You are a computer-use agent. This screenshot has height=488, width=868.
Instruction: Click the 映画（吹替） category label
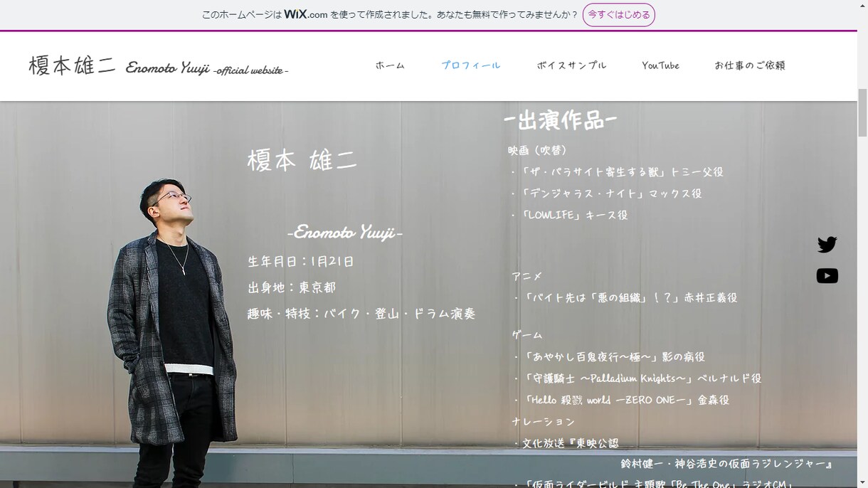point(538,150)
